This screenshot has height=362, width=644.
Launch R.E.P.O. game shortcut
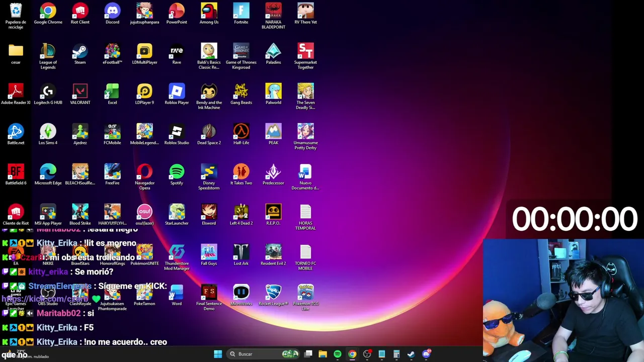pyautogui.click(x=273, y=215)
